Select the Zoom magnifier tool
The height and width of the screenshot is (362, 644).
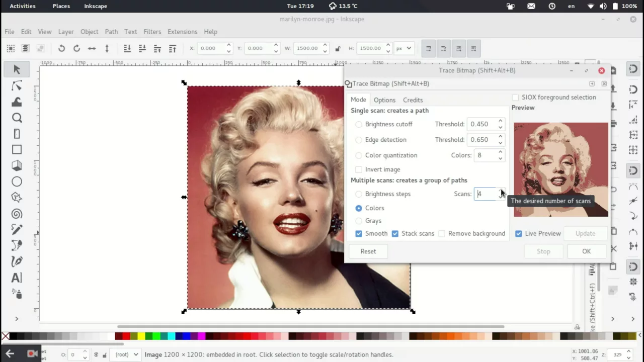click(x=17, y=118)
